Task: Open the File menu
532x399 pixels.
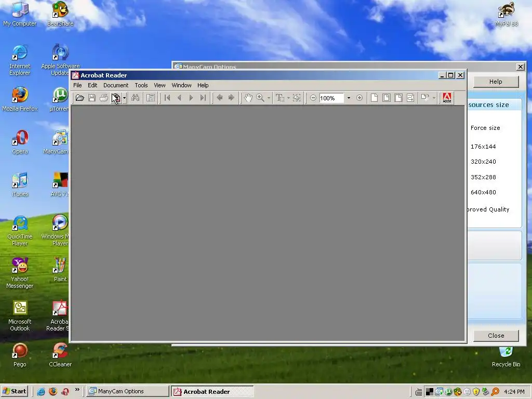Action: [x=77, y=85]
